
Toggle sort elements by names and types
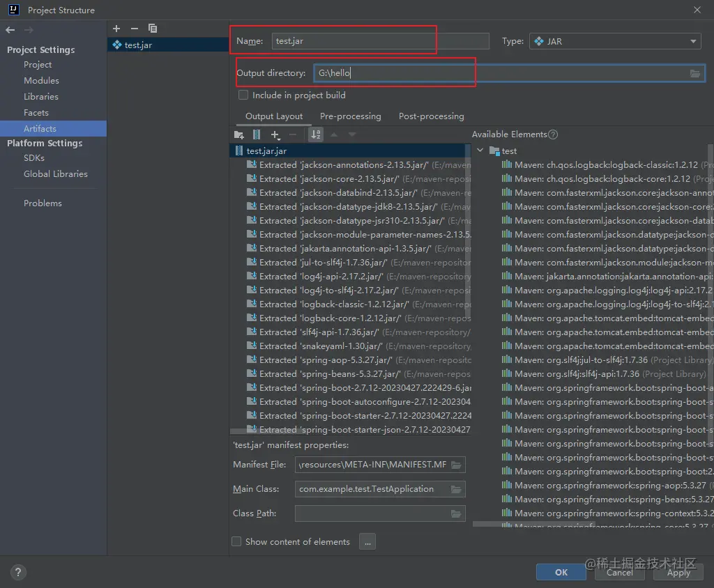[316, 134]
